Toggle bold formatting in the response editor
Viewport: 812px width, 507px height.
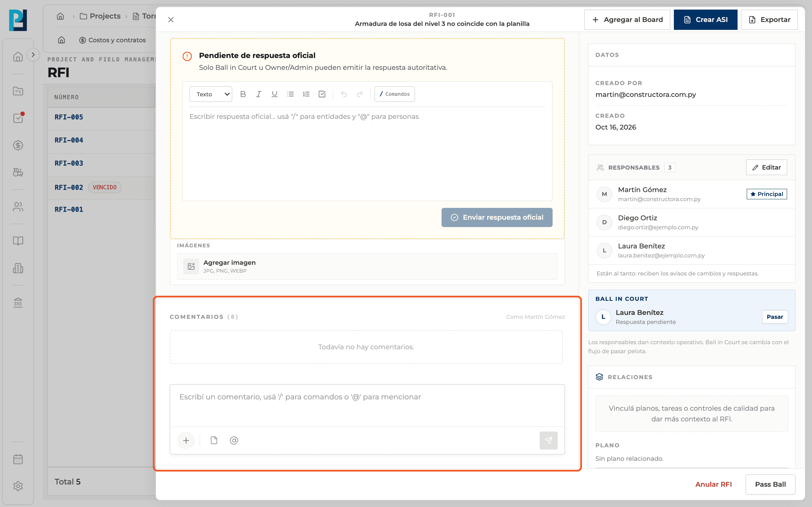(243, 94)
